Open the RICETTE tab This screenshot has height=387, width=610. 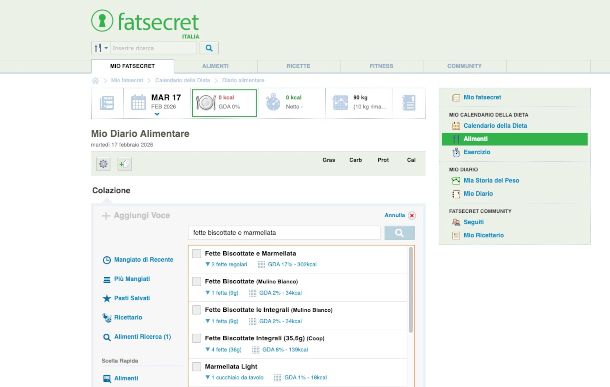(298, 66)
